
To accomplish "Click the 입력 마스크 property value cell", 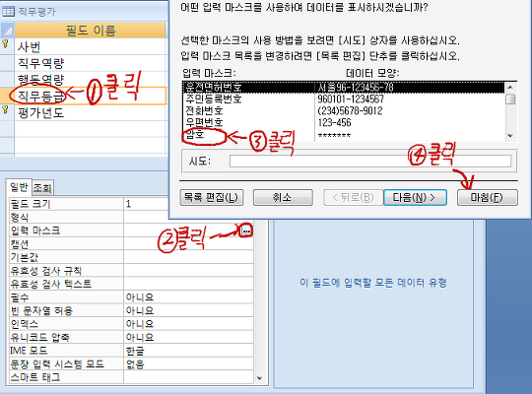I will pos(182,230).
